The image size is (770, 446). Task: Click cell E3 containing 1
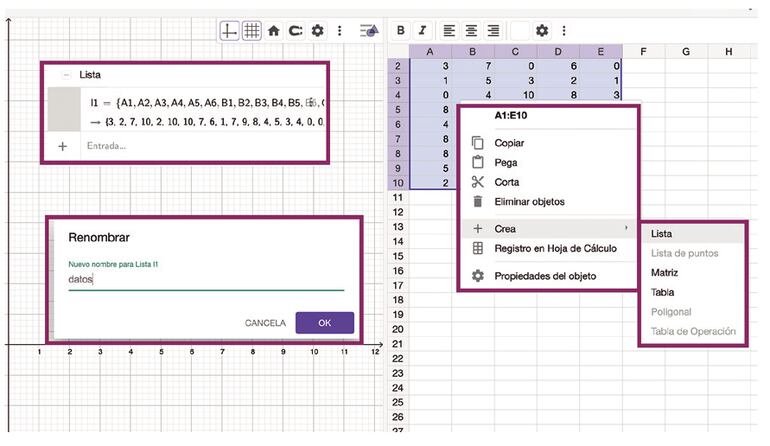click(601, 81)
